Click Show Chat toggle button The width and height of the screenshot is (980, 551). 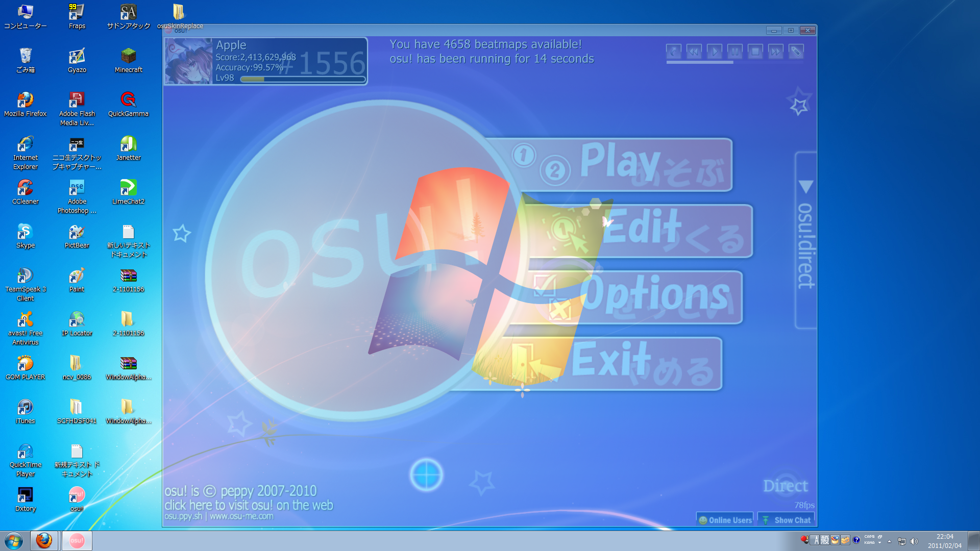786,519
